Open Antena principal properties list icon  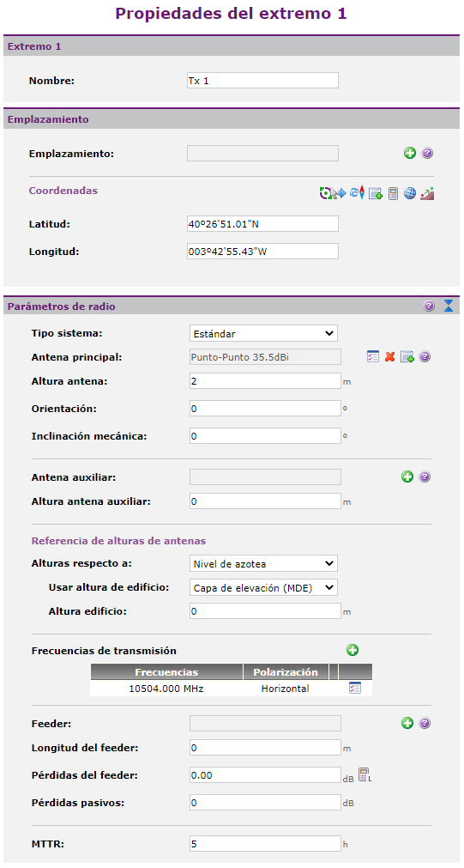[373, 357]
